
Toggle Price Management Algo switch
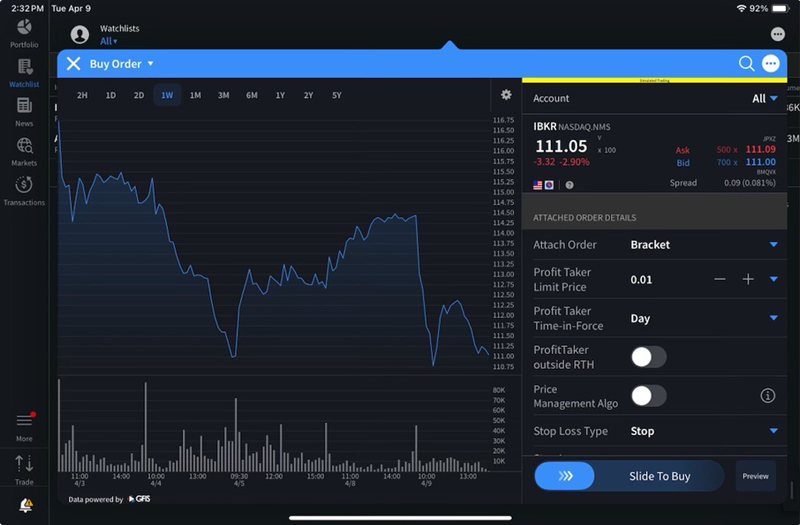(648, 396)
